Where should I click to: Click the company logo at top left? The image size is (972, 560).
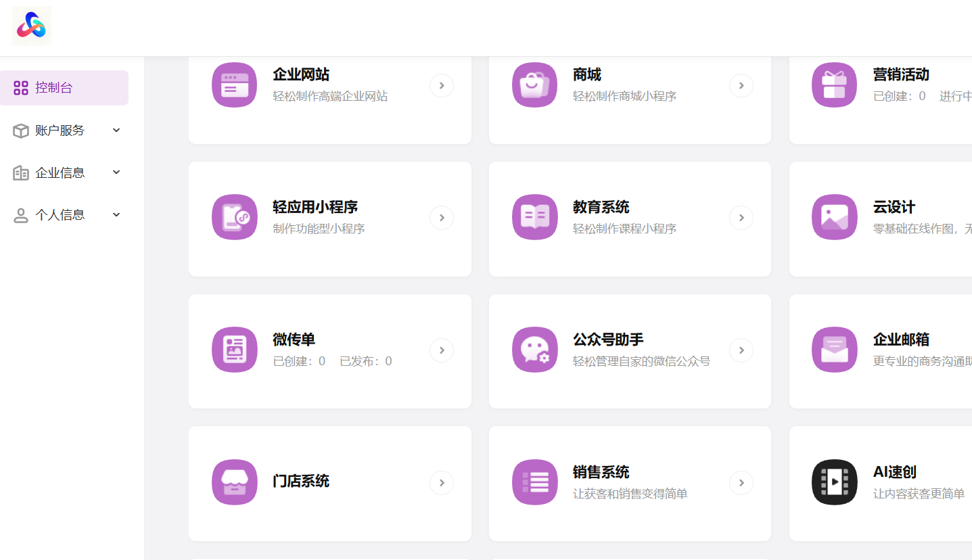pos(31,26)
